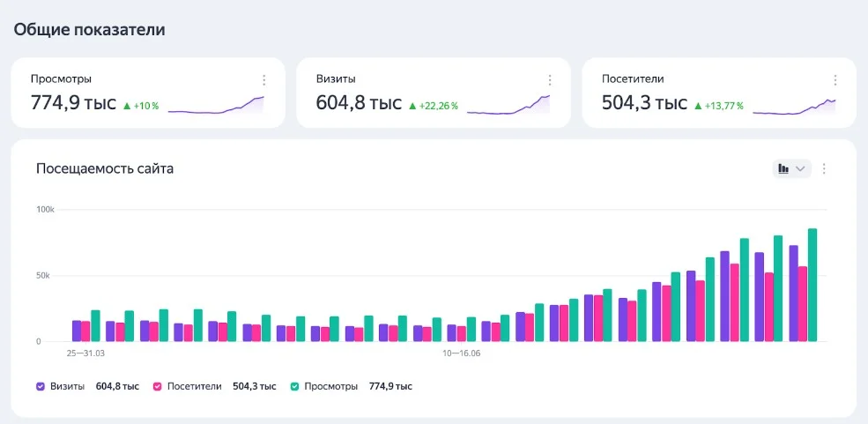Click the bar chart type icon
Image resolution: width=868 pixels, height=424 pixels.
coord(783,169)
